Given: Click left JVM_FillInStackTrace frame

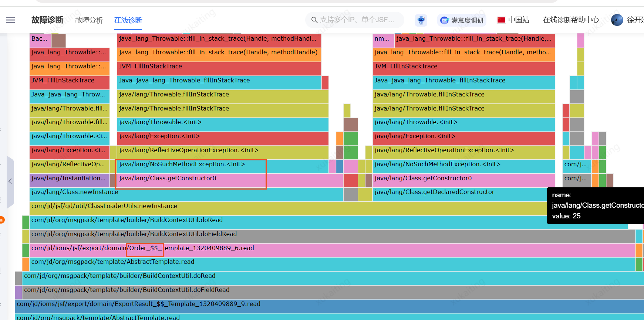Looking at the screenshot, I should pyautogui.click(x=70, y=83).
